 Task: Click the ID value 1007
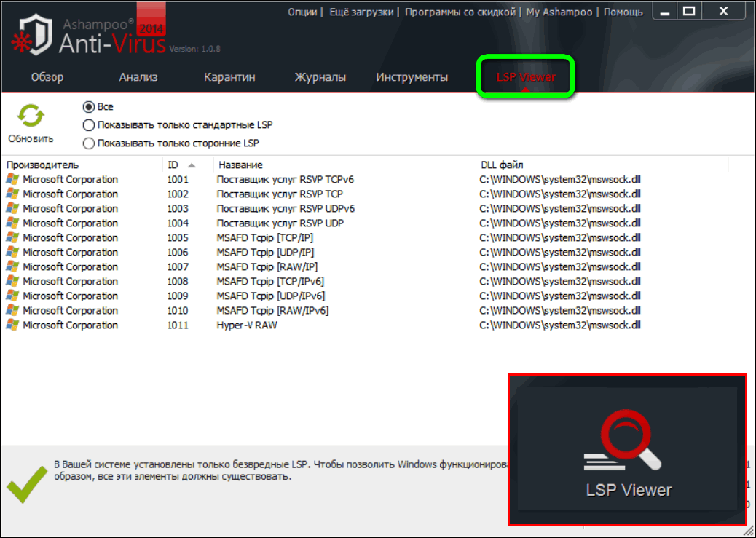178,266
